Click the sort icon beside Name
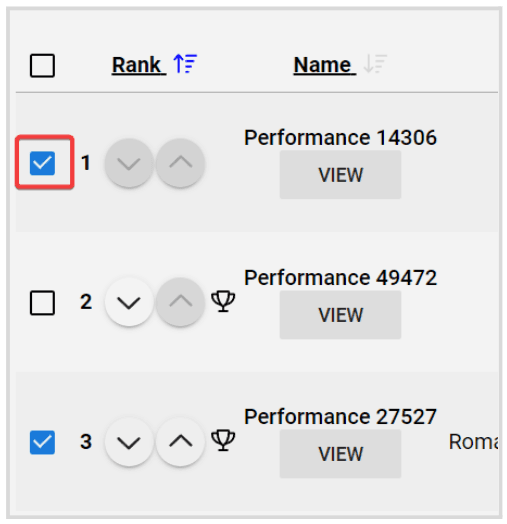 click(375, 63)
